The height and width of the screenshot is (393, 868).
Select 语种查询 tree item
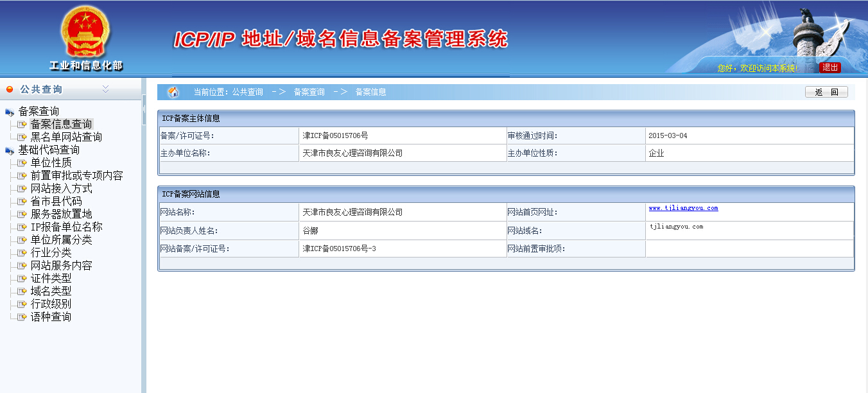click(51, 317)
